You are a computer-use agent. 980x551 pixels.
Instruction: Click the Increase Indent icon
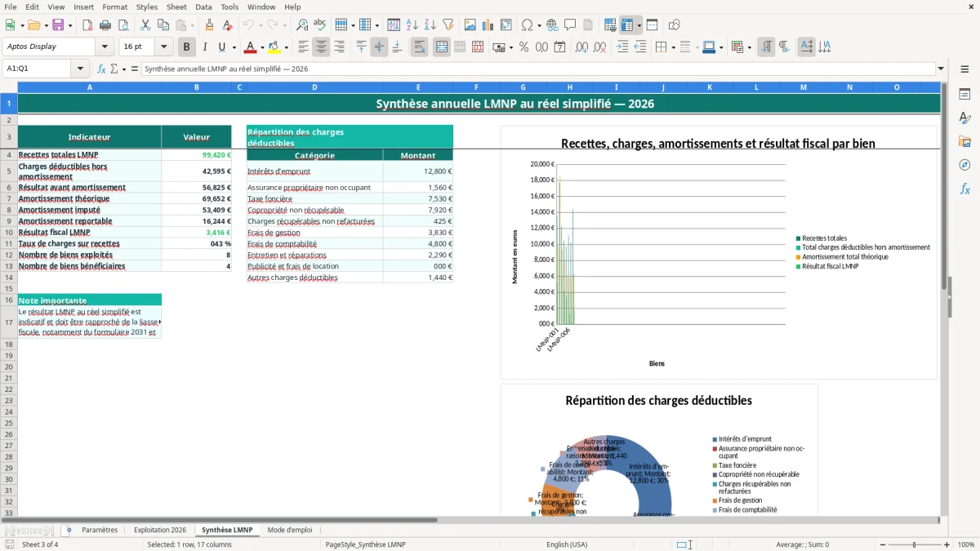point(622,47)
